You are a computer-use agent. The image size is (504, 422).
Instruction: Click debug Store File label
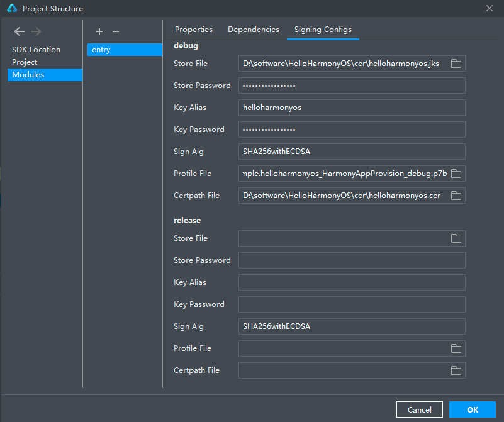tap(191, 64)
